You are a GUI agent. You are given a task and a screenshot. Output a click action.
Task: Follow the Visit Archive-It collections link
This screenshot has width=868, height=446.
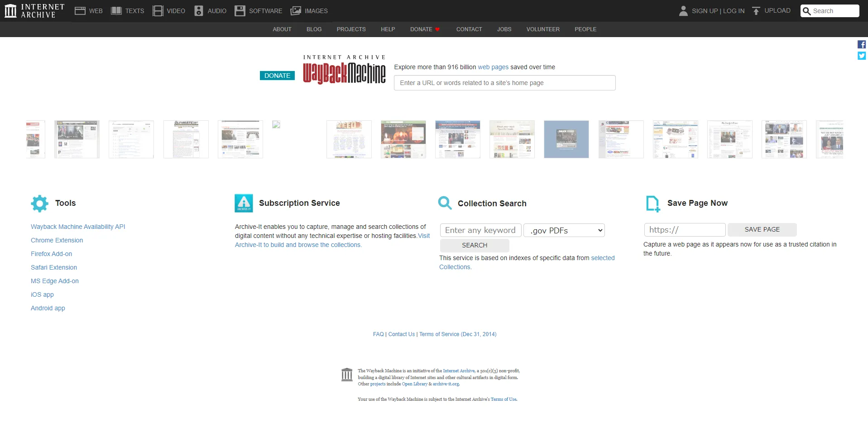298,245
